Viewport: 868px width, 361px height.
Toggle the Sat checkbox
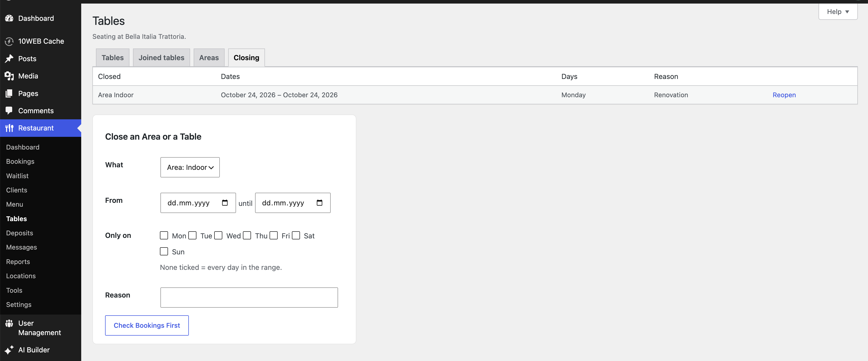pos(296,235)
